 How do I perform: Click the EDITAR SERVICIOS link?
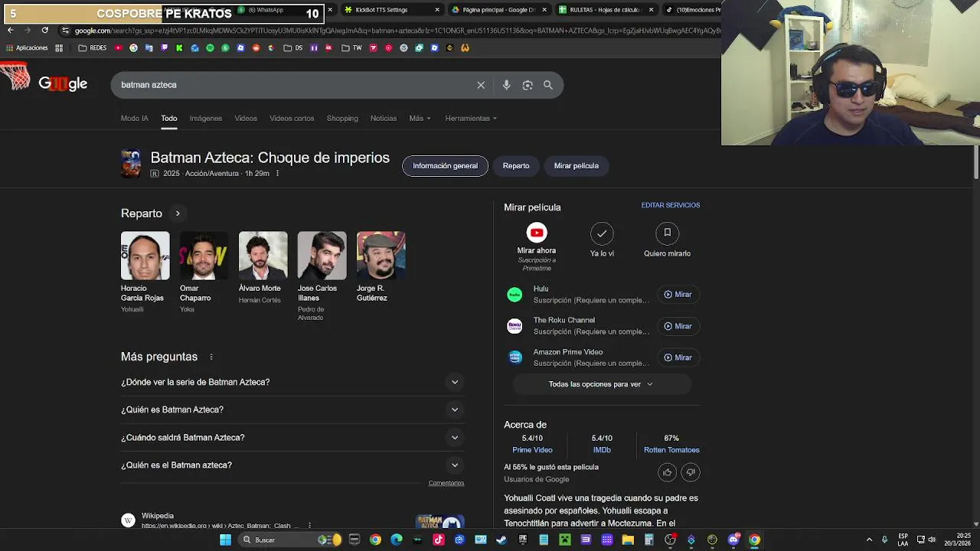point(671,205)
